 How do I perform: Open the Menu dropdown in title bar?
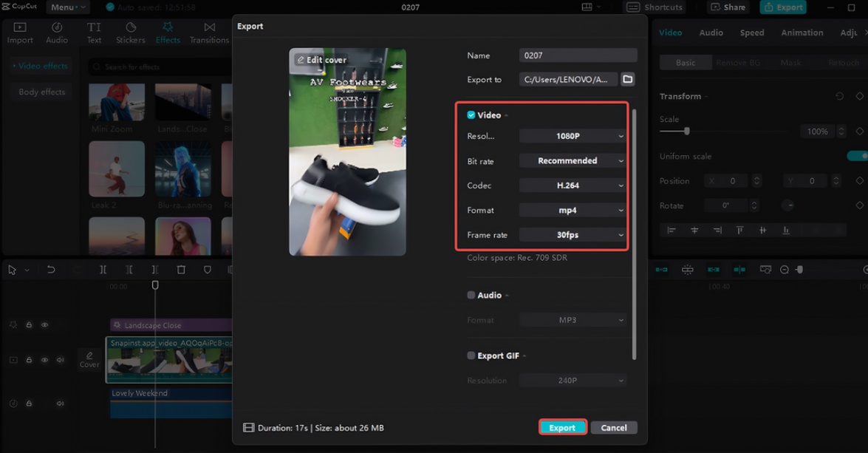pos(69,7)
